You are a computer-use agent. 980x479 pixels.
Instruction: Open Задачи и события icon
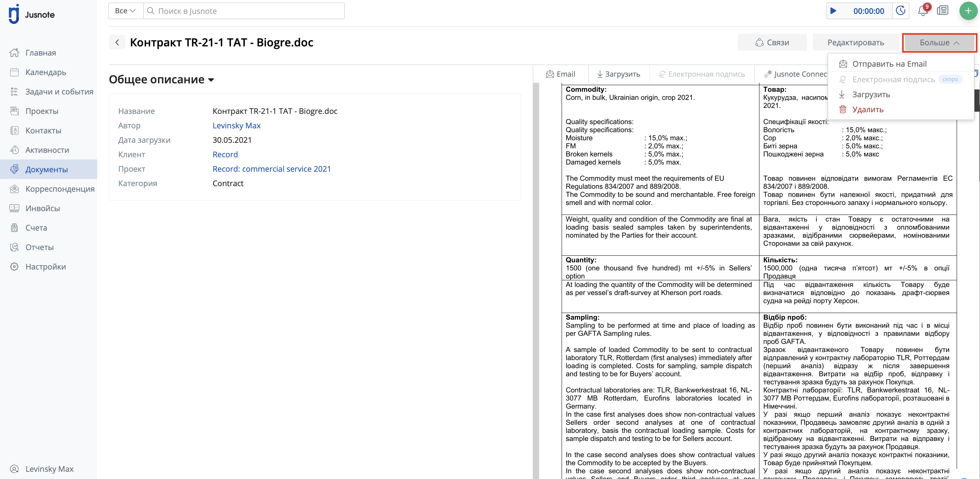coord(14,91)
